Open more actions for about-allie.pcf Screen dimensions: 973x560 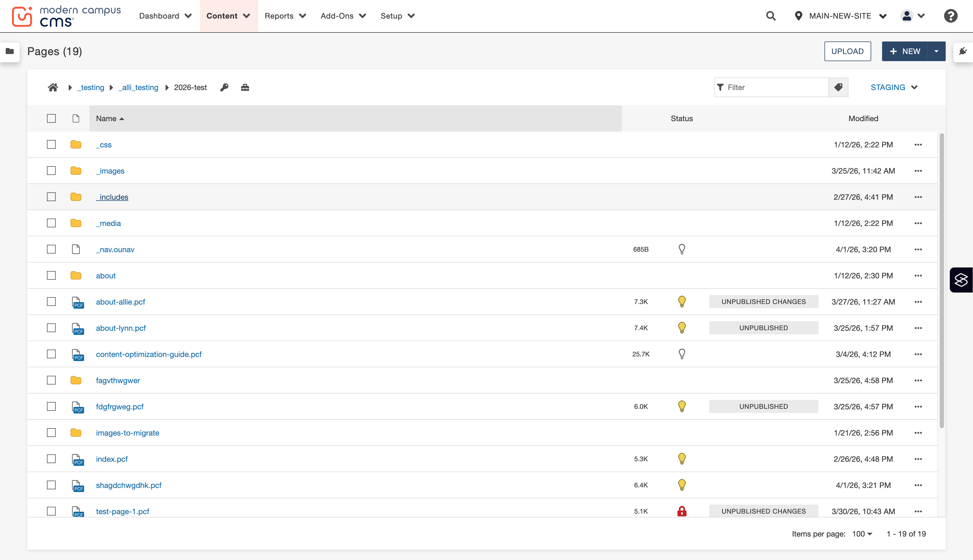(x=918, y=302)
